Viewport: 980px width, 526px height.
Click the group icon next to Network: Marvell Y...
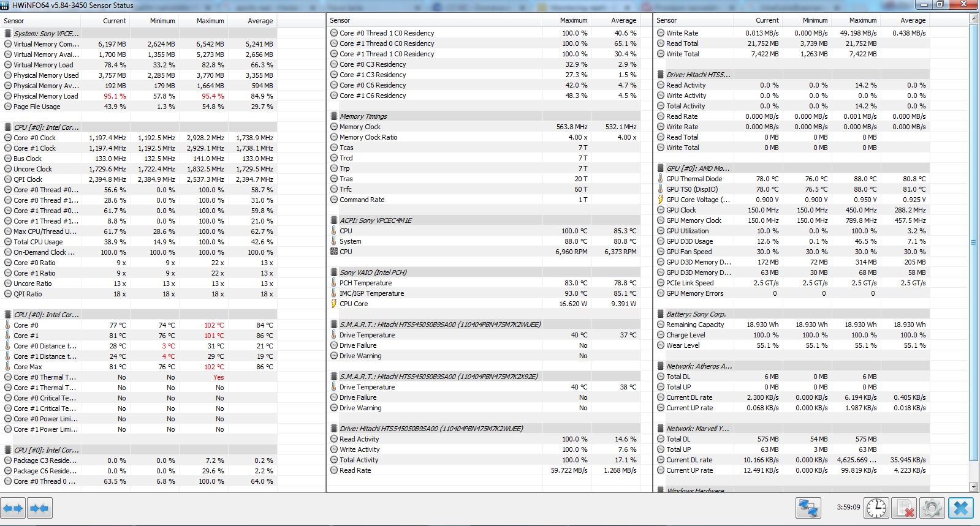point(661,429)
